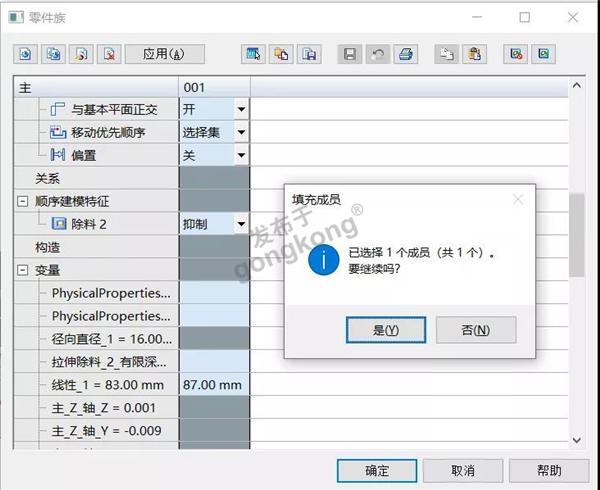Open the 除料 2 dropdown showing 抑制
600x490 pixels.
241,224
